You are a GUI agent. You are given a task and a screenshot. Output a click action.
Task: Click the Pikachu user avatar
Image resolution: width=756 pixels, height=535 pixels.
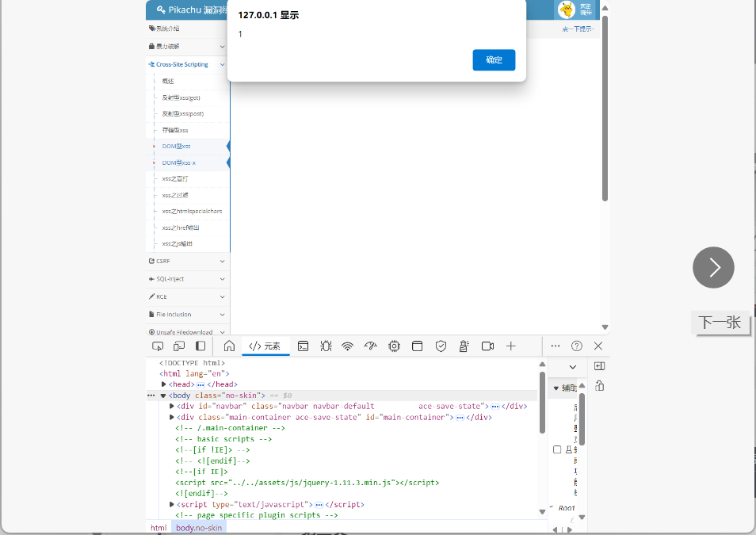pos(566,10)
